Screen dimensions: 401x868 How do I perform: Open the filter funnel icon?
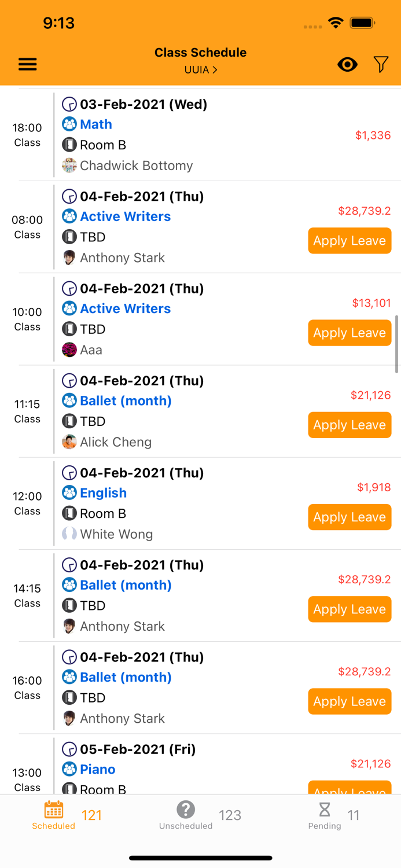pyautogui.click(x=381, y=64)
